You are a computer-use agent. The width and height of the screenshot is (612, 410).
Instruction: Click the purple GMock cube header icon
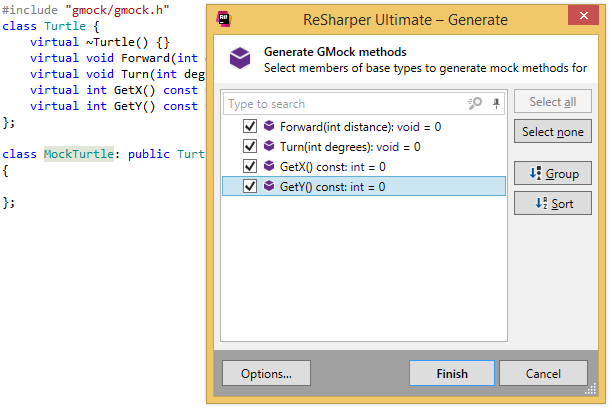[x=240, y=58]
